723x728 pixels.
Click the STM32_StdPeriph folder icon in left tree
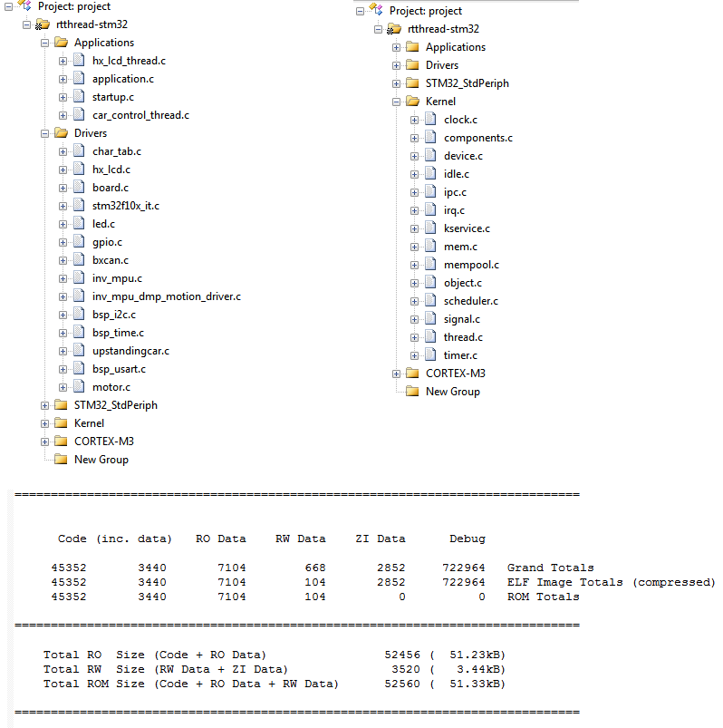tap(62, 405)
